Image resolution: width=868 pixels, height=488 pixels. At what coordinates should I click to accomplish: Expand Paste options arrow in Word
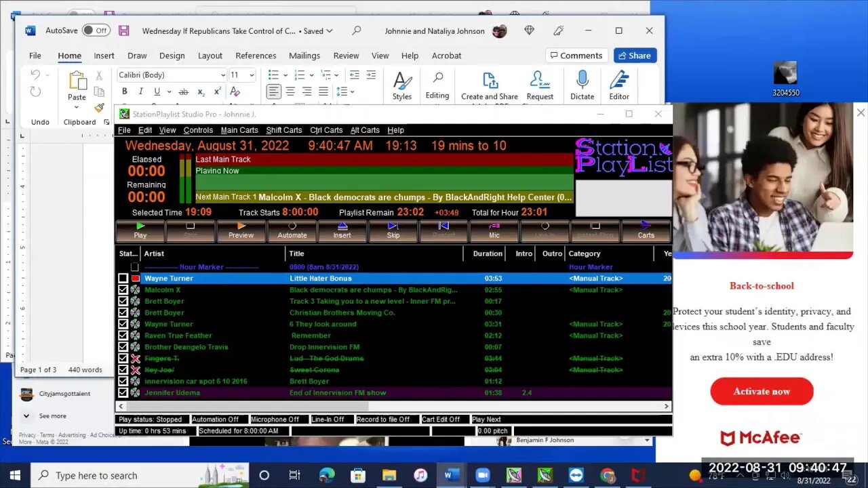(x=77, y=108)
